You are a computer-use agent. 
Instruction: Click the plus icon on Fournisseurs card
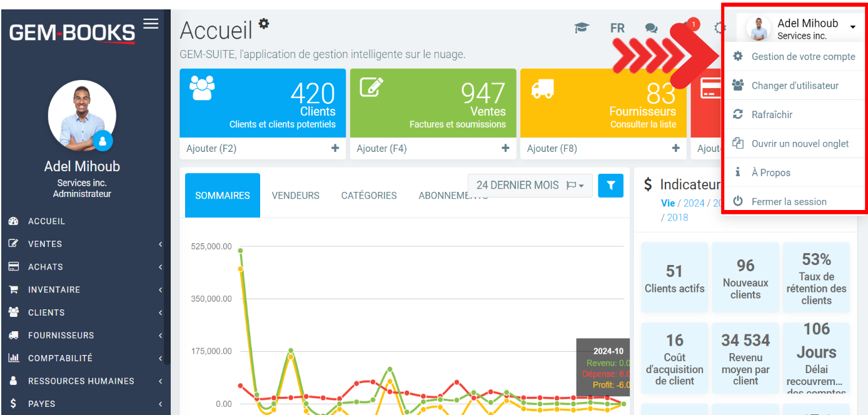pyautogui.click(x=675, y=149)
